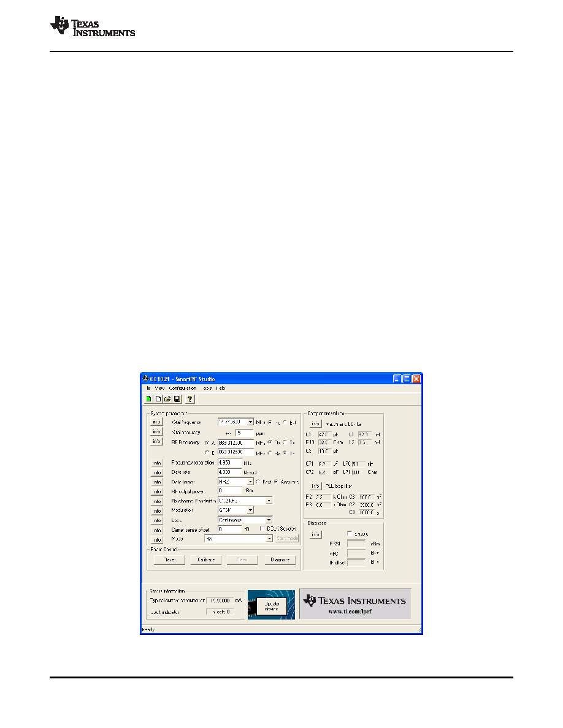This screenshot has width=563, height=728.
Task: Select Rx radio for frequency B
Action: [x=270, y=453]
